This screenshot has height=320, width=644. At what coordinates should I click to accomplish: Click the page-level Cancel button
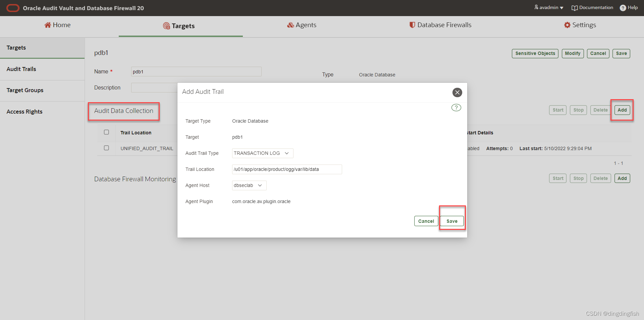click(598, 53)
